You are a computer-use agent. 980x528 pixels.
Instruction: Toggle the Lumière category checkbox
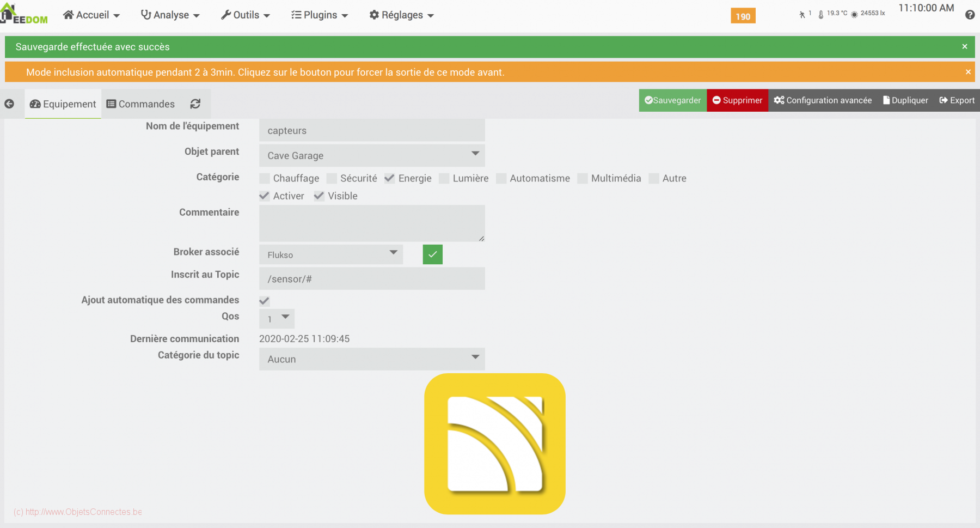pos(444,178)
